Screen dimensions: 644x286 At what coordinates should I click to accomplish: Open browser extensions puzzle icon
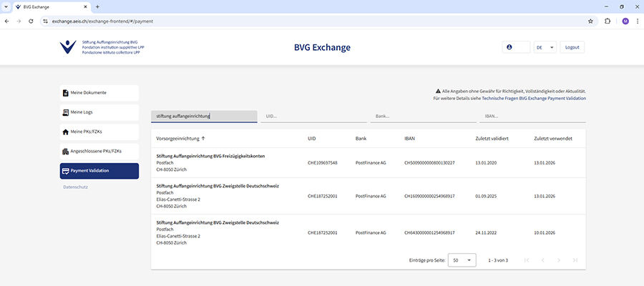click(608, 21)
